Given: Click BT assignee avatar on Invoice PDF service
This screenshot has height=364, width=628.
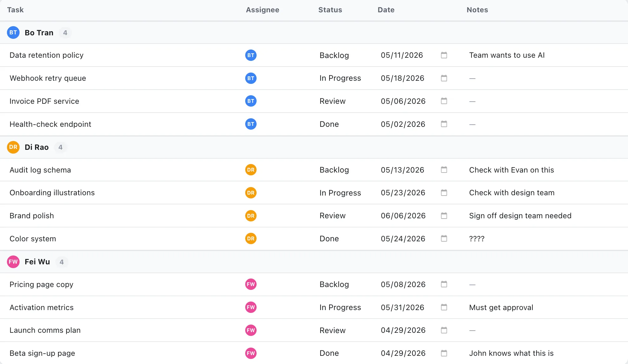Looking at the screenshot, I should 251,101.
